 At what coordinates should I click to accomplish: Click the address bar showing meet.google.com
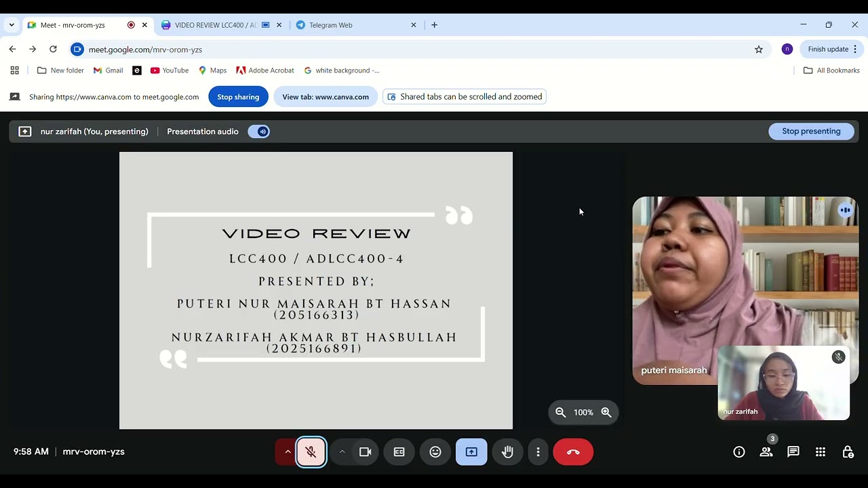pyautogui.click(x=419, y=49)
